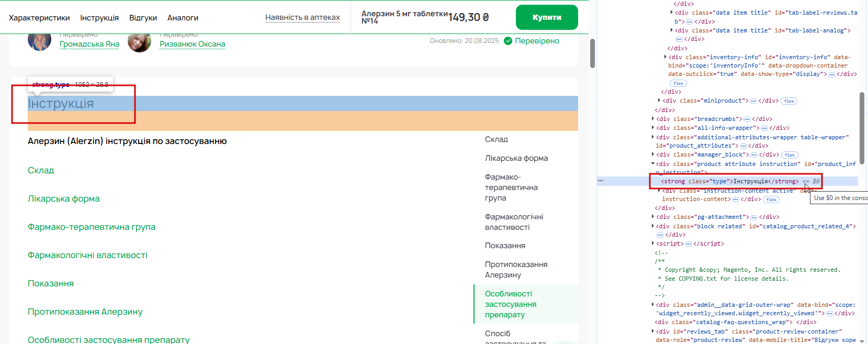Screen dimensions: 868x344
Task: Click ellipsis badge in miniproduct node
Action: point(753,101)
